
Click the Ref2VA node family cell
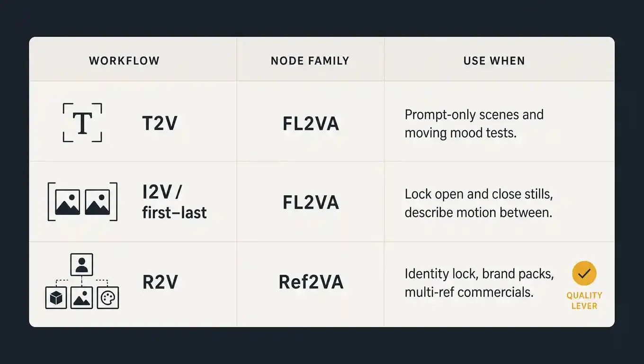(311, 282)
